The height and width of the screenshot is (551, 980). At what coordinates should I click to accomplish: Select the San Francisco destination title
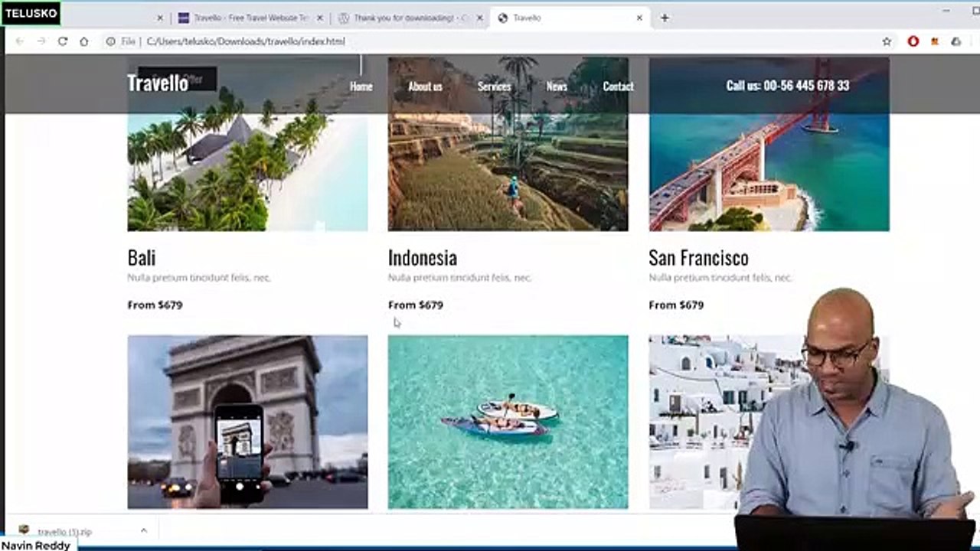(x=698, y=258)
